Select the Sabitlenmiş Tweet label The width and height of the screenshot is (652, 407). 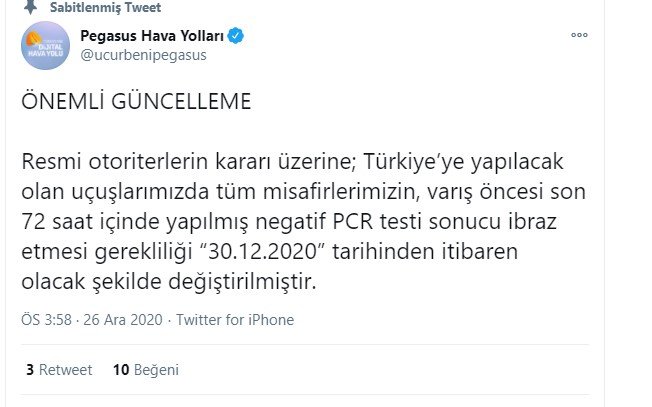click(105, 7)
